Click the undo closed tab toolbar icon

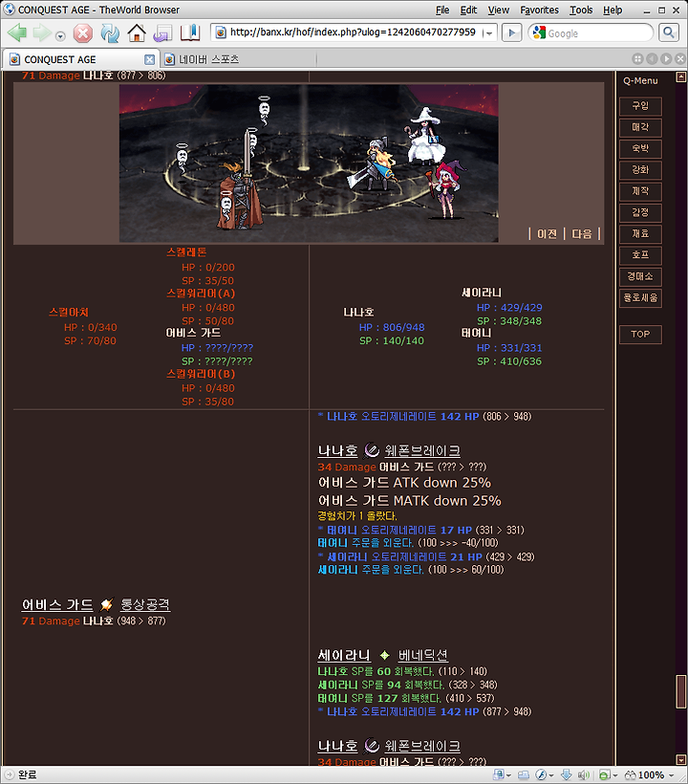(162, 33)
